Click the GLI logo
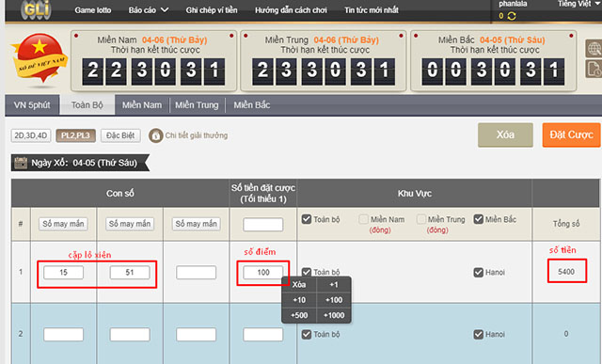The width and height of the screenshot is (602, 364). click(37, 9)
